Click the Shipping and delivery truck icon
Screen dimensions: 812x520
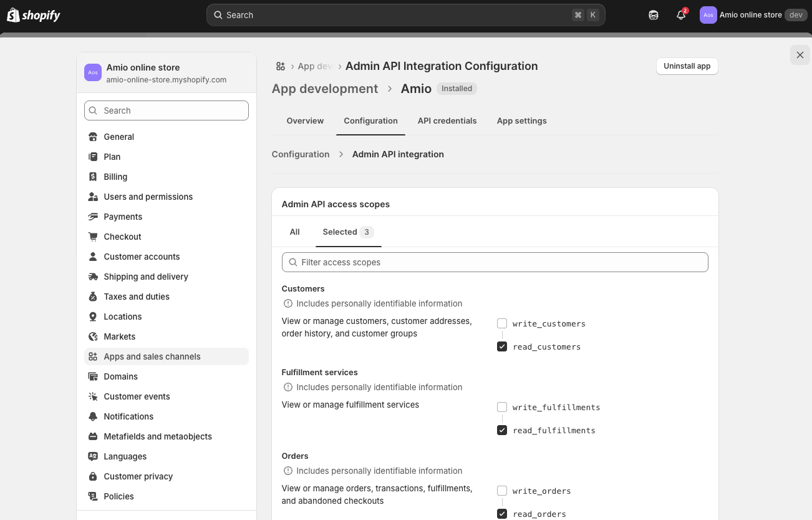coord(93,277)
